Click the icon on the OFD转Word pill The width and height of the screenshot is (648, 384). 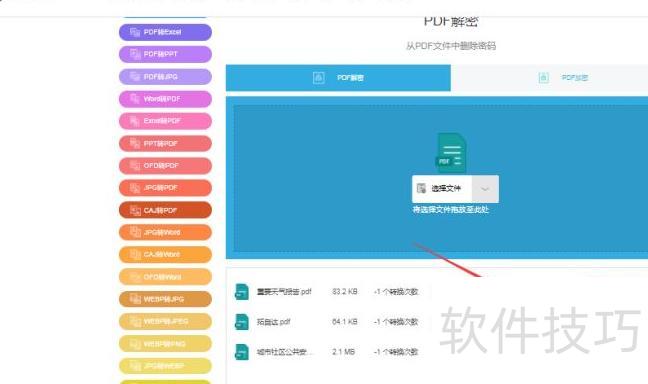tap(135, 277)
